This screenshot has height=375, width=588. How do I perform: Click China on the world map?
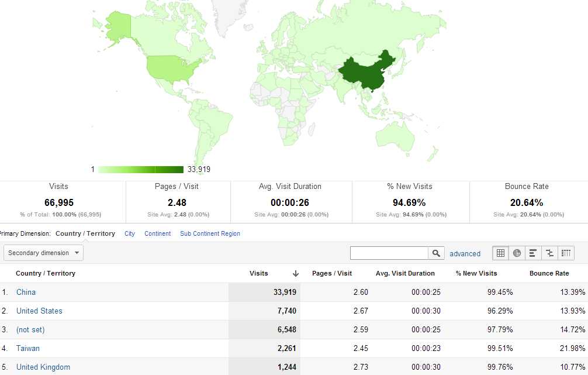[x=366, y=73]
